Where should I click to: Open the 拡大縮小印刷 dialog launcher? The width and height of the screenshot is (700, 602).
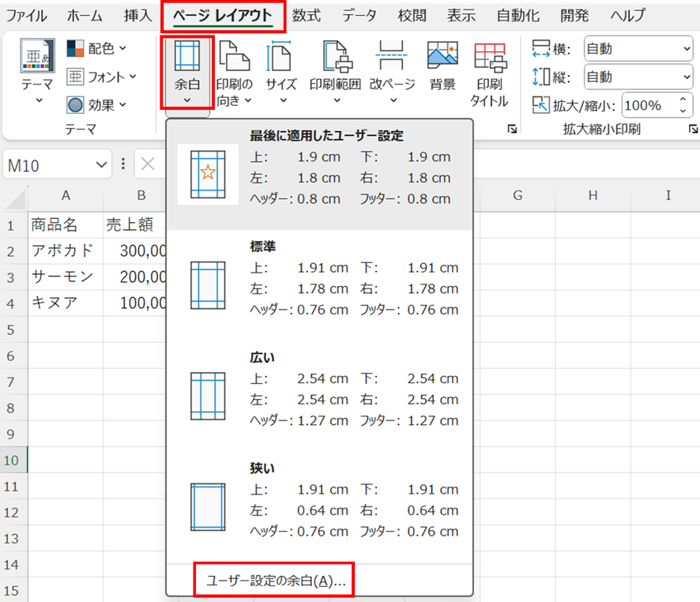(x=693, y=129)
